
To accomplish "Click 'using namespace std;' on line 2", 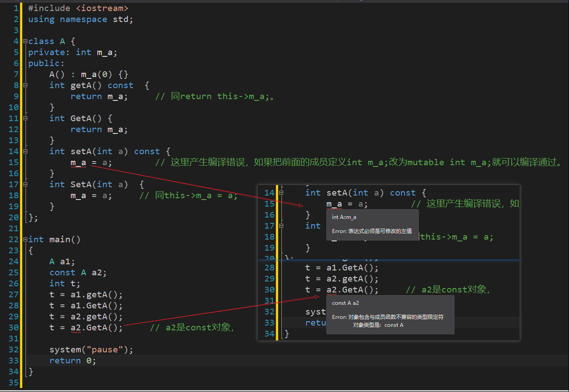I will (81, 19).
